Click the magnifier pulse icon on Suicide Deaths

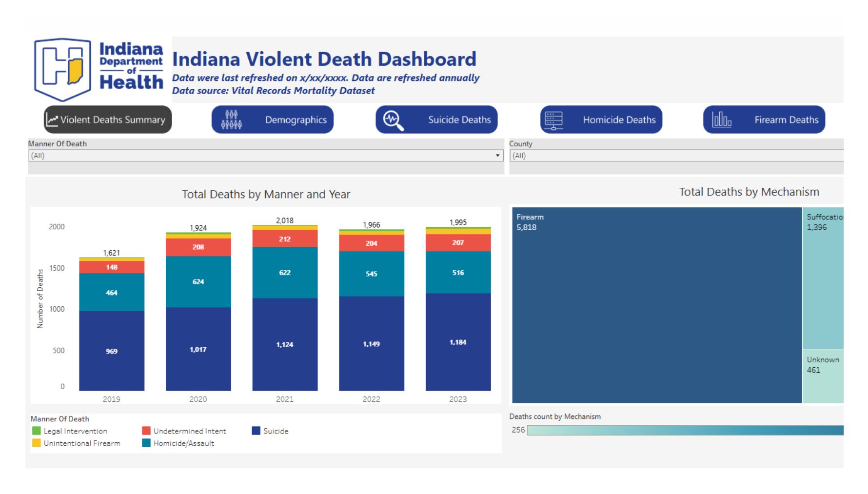click(x=393, y=120)
